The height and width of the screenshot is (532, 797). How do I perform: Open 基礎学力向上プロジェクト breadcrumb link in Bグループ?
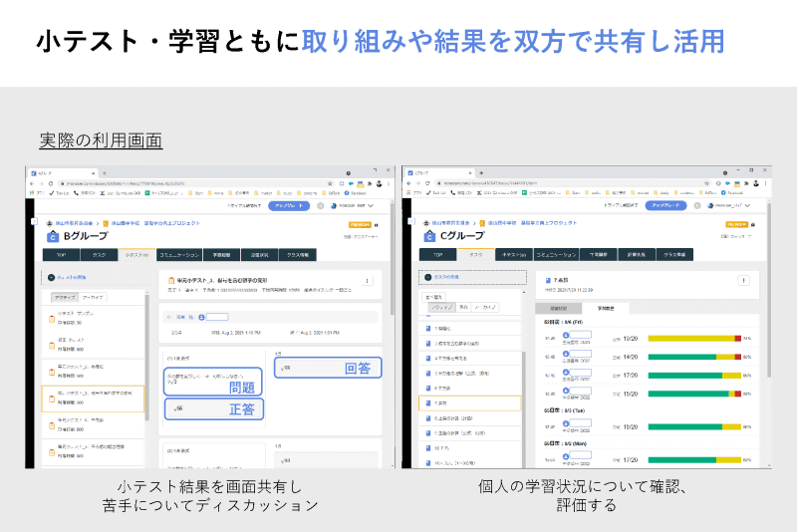coord(171,223)
